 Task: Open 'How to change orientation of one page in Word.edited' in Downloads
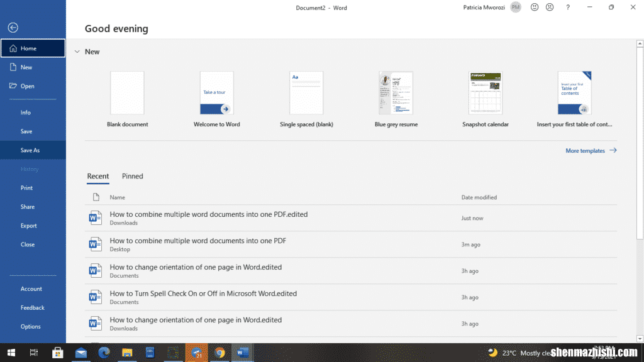(351, 324)
